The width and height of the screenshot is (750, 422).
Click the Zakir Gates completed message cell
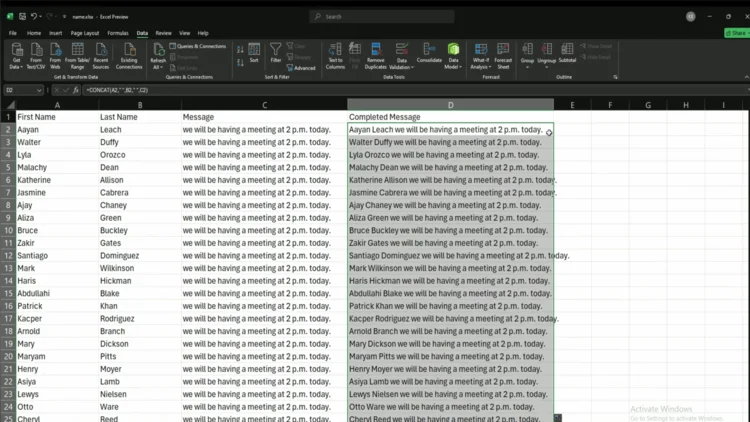(x=451, y=243)
